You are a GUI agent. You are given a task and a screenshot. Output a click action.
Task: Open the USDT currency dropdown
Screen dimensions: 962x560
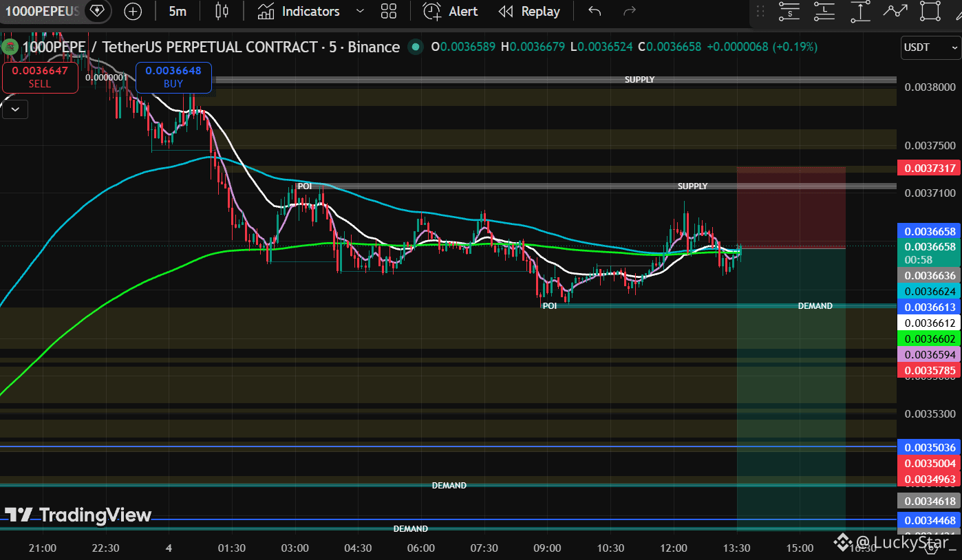pos(931,47)
